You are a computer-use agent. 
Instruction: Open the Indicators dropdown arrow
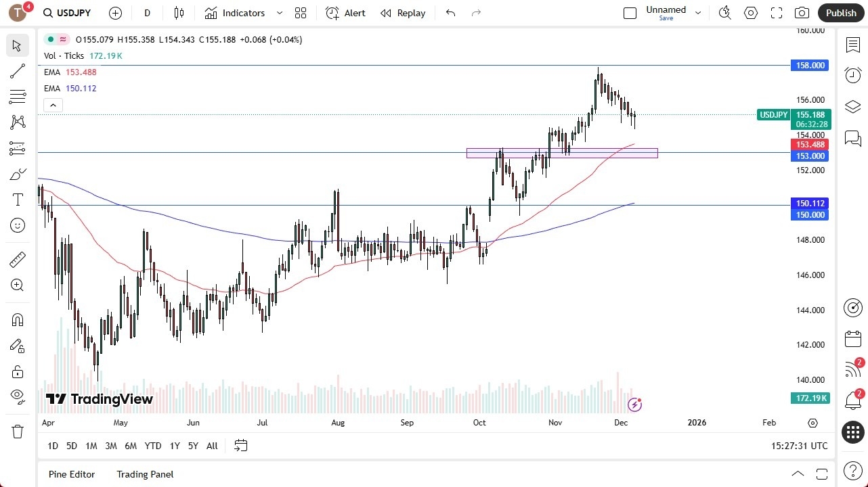(279, 13)
